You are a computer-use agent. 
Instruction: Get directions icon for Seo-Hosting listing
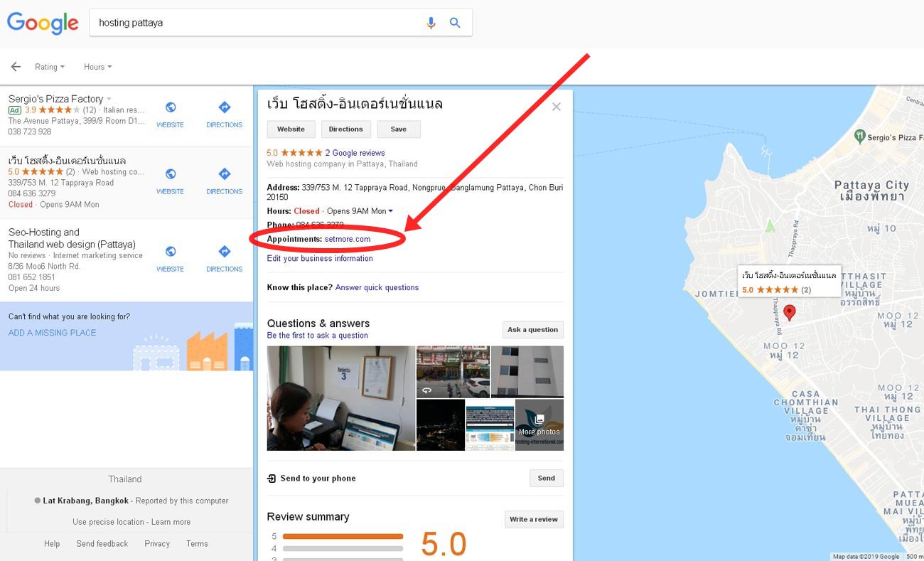click(x=225, y=251)
